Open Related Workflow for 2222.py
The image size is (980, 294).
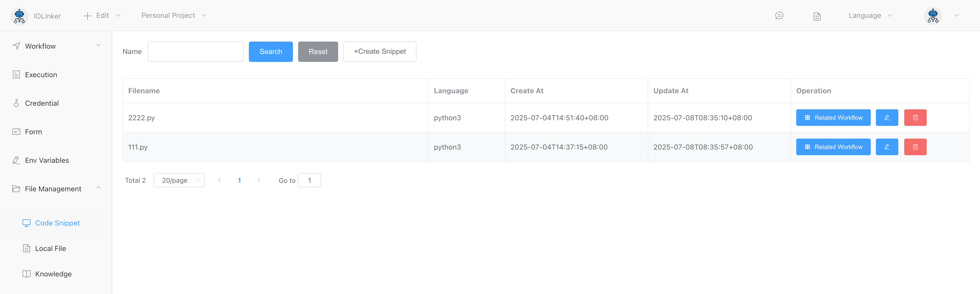pyautogui.click(x=833, y=118)
